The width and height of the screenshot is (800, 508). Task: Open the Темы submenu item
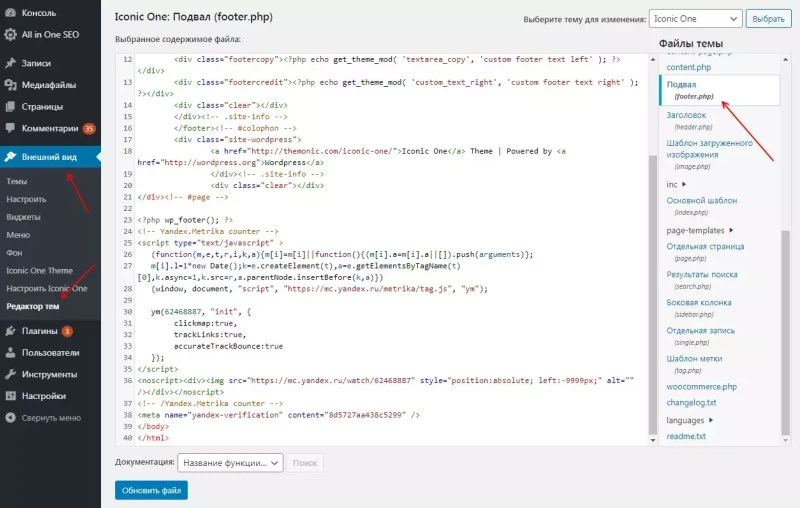tap(17, 182)
